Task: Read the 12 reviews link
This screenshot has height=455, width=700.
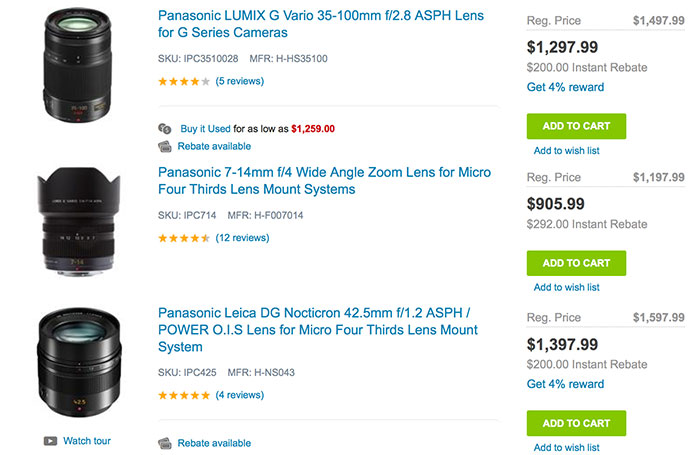Action: point(243,238)
